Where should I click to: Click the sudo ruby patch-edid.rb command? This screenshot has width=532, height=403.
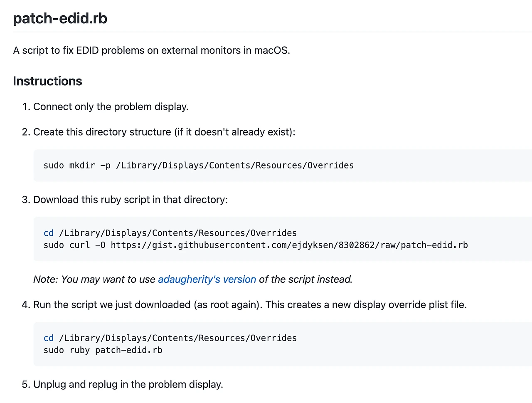[x=103, y=350]
